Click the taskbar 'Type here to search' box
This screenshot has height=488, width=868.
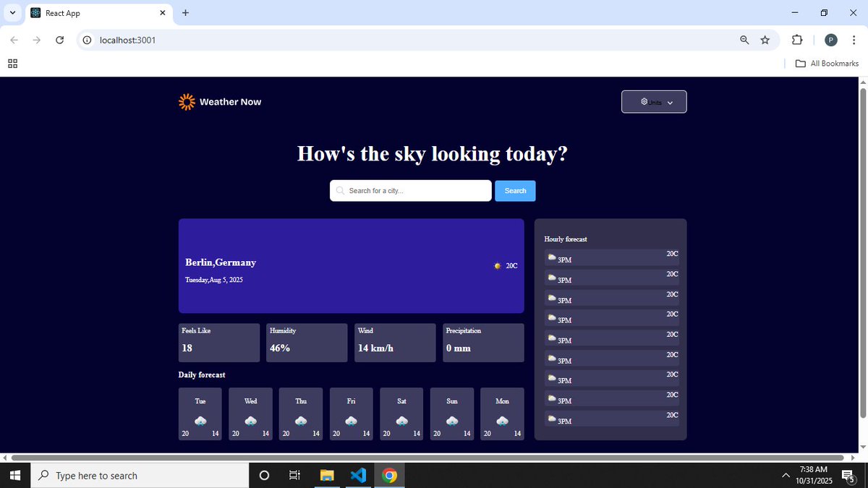tap(141, 475)
